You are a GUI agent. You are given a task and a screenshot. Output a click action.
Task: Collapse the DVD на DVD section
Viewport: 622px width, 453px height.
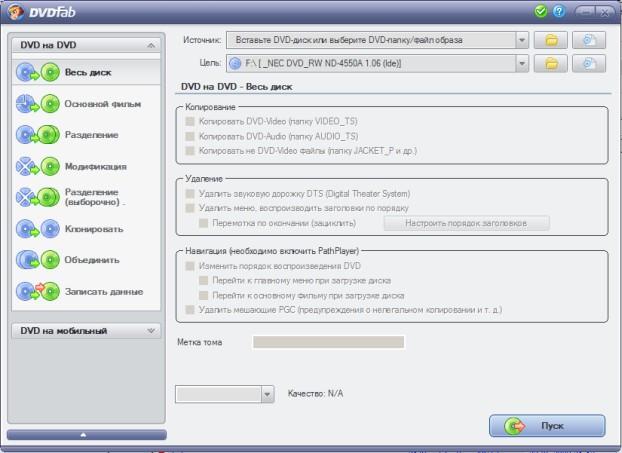[x=151, y=45]
